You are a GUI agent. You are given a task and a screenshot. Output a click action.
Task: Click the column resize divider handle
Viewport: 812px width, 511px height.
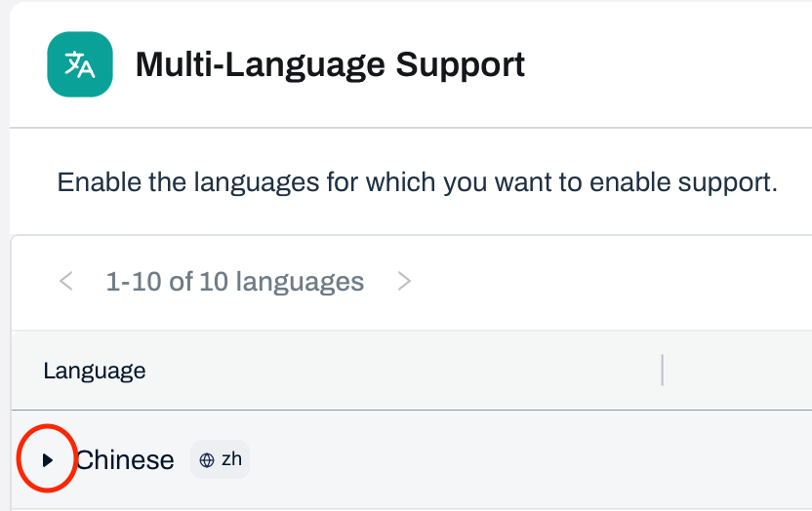662,371
